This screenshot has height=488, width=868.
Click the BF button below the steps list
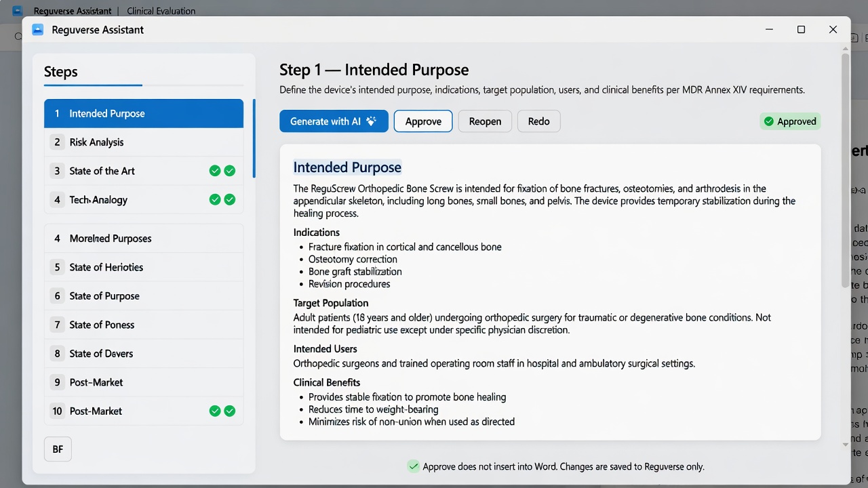pos(58,449)
